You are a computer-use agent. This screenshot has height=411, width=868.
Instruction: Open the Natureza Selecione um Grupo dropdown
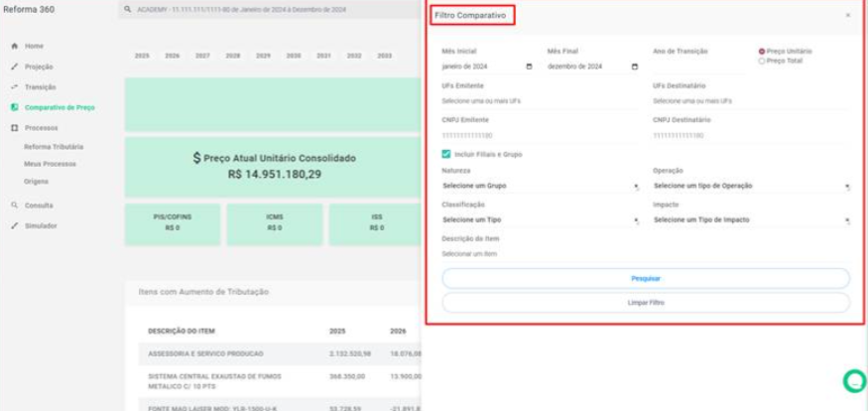tap(541, 186)
